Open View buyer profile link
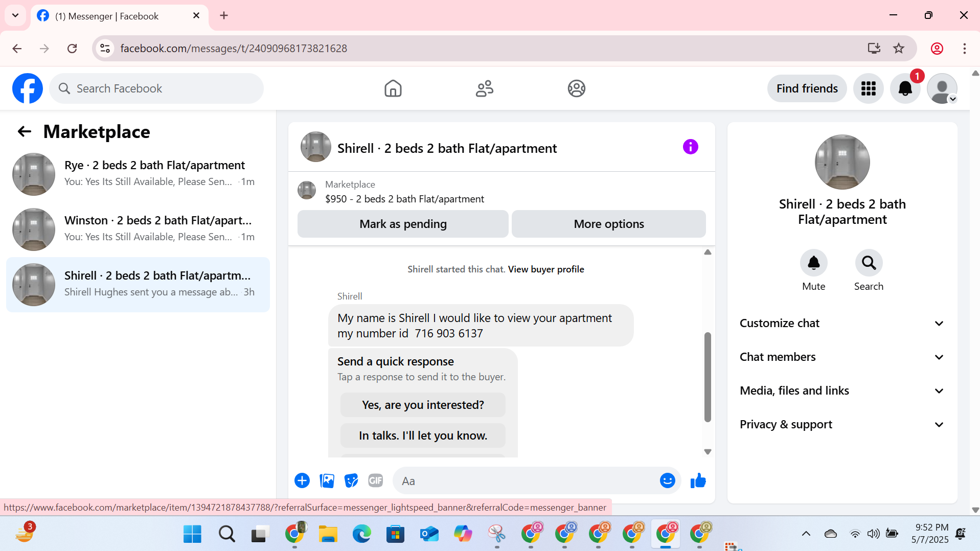Viewport: 980px width, 551px height. pos(546,269)
